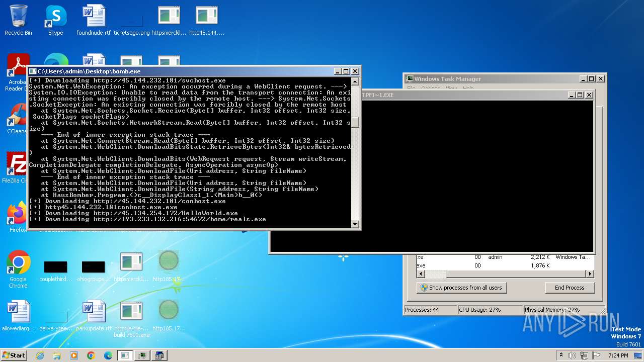Select the httpfile-file build 7601.exe icon
This screenshot has height=362, width=644.
point(132,319)
